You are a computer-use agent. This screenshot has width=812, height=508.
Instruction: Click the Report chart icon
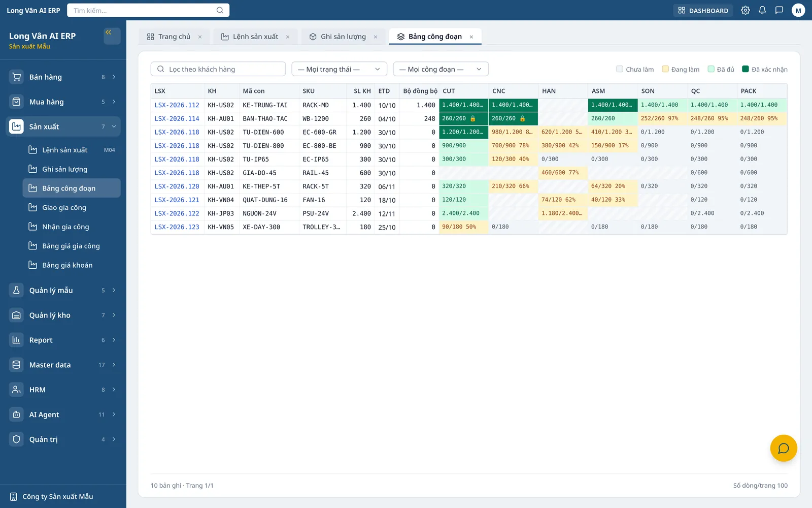16,340
